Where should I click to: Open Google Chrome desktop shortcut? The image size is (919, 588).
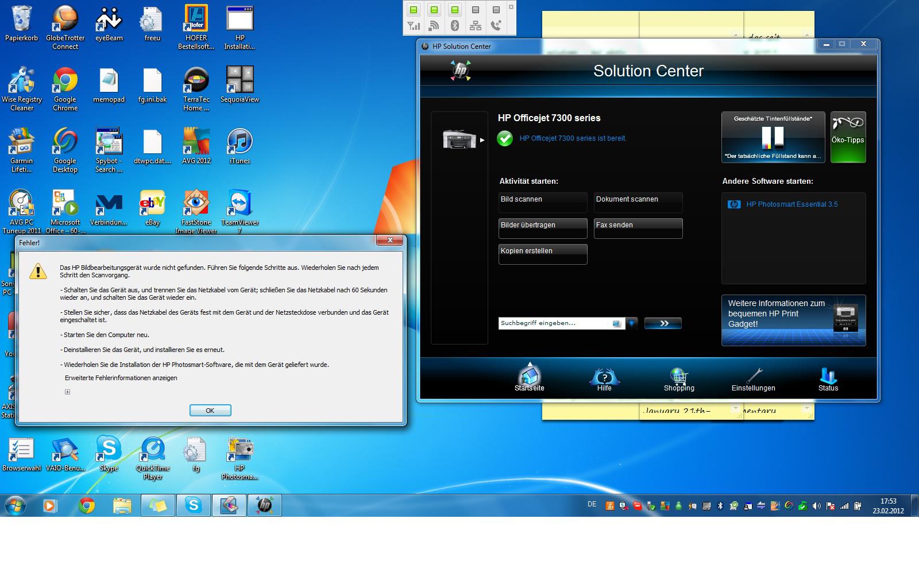tap(65, 88)
